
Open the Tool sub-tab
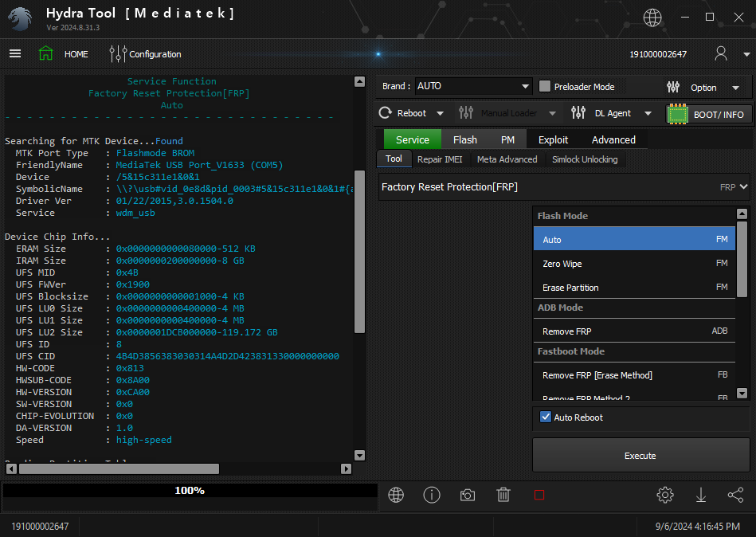click(394, 159)
